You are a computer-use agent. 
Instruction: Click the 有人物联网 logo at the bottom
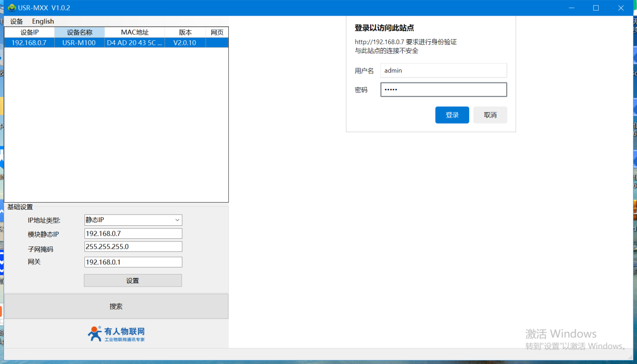pos(116,334)
